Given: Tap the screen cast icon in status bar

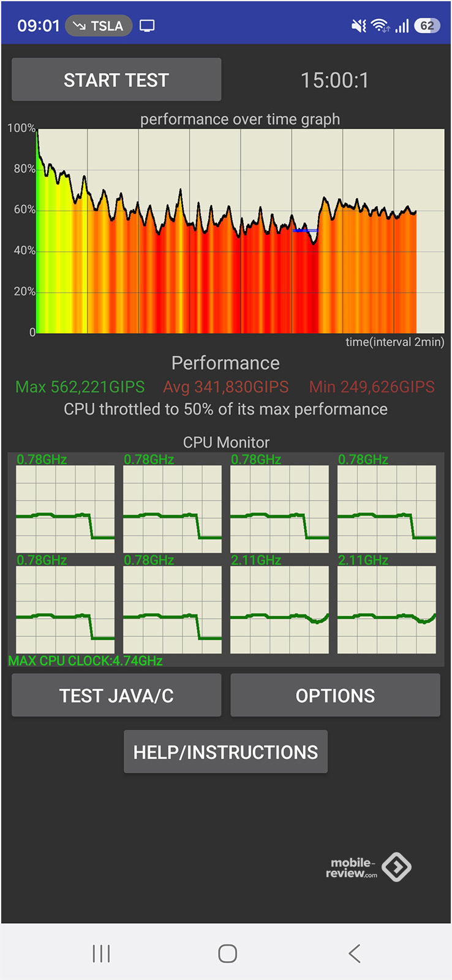Looking at the screenshot, I should coord(147,26).
